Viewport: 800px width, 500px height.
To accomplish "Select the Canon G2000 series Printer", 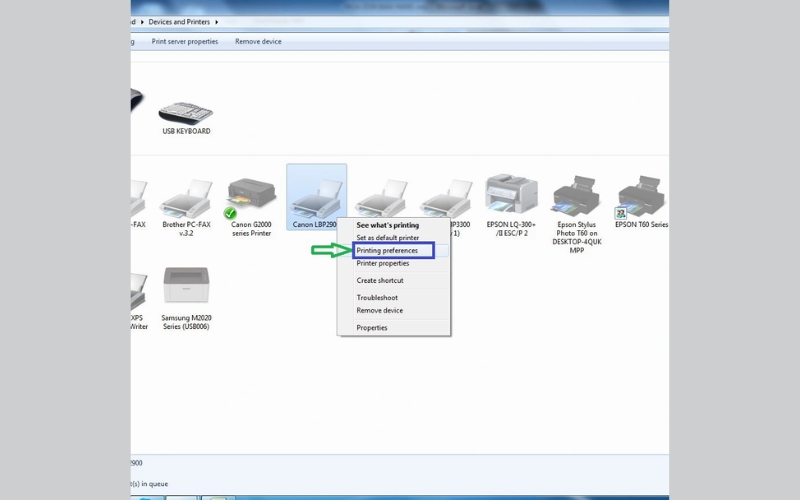I will click(x=251, y=207).
